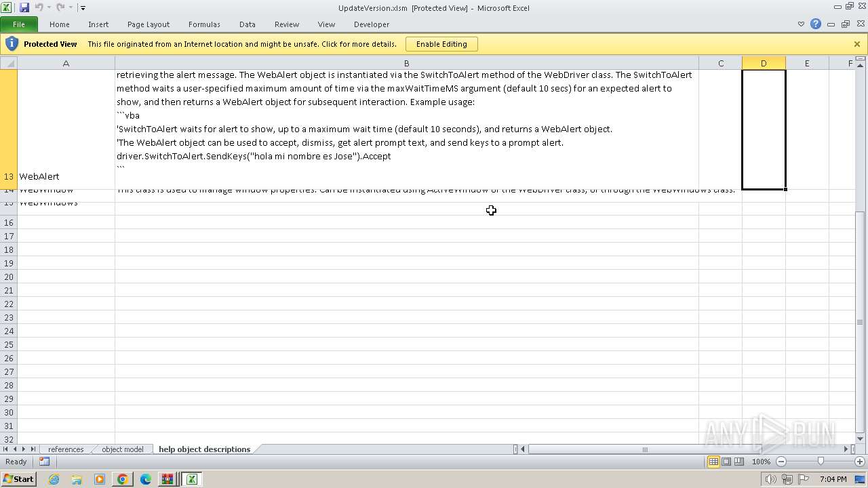This screenshot has height=488, width=868.
Task: Open the references sheet tab
Action: click(x=66, y=449)
